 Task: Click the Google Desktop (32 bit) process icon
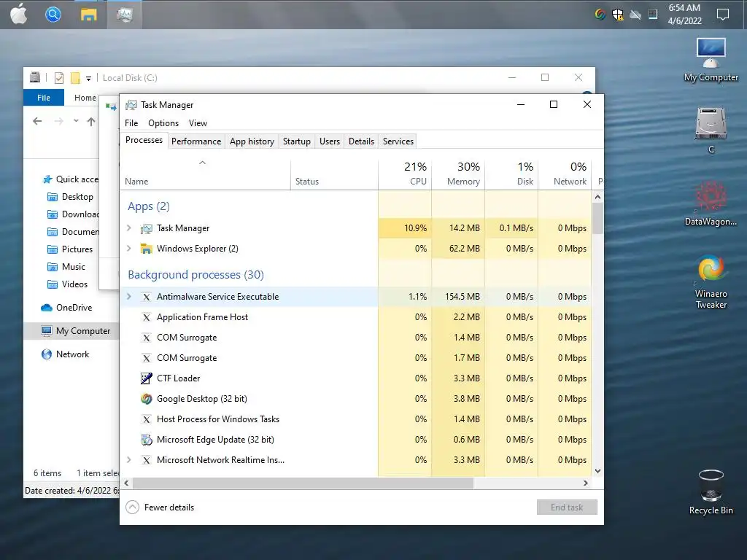coord(146,399)
